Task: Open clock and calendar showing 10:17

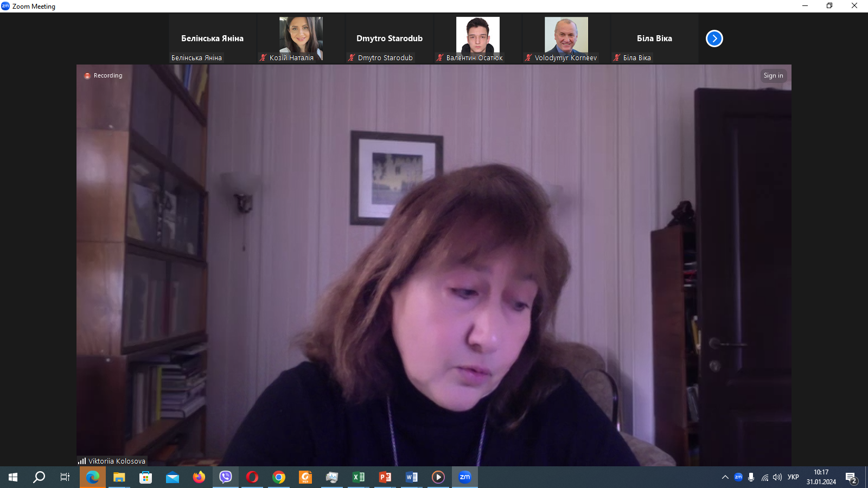Action: [821, 477]
